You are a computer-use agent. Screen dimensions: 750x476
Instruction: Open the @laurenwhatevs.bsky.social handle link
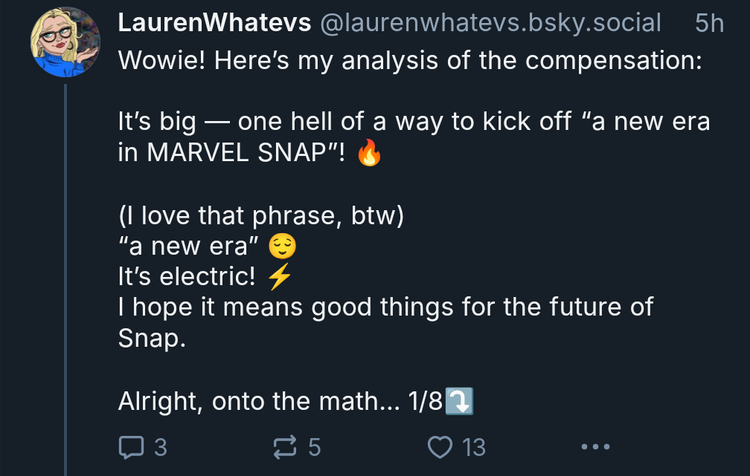pyautogui.click(x=491, y=22)
